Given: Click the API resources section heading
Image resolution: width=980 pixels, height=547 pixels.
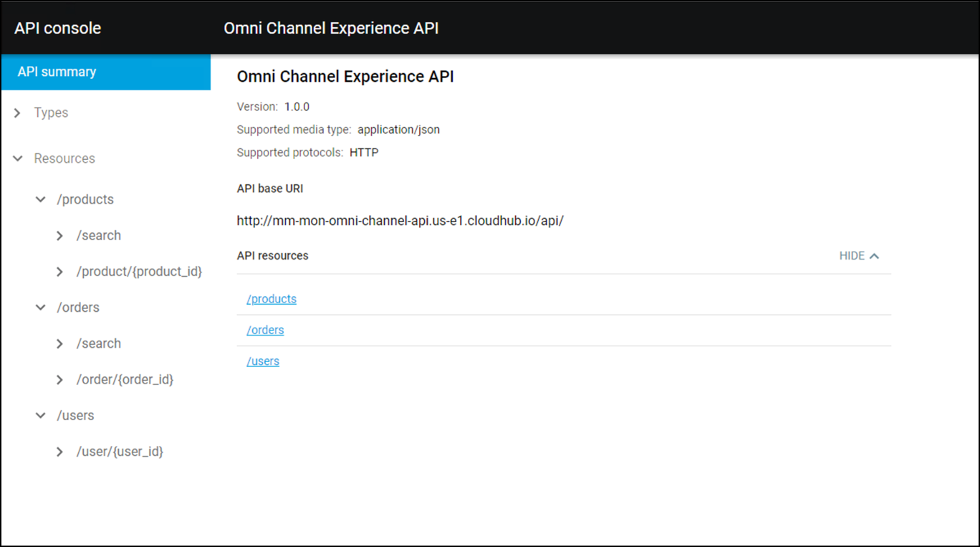Looking at the screenshot, I should click(x=273, y=256).
